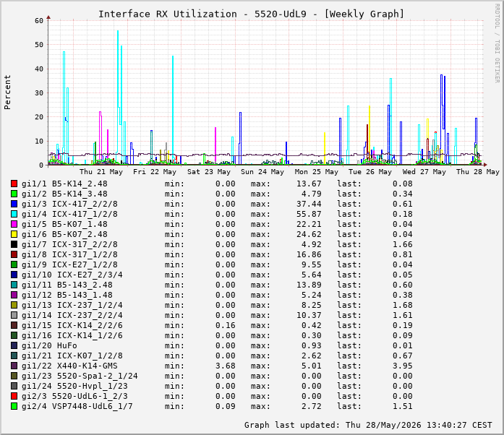Click the max value 22.21 for gi1/5
504x435 pixels.
(x=309, y=224)
